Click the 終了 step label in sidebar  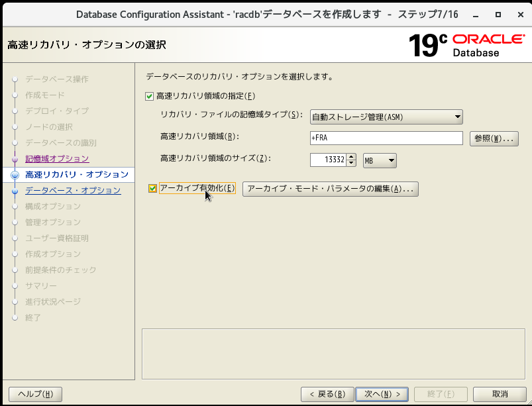[x=33, y=318]
